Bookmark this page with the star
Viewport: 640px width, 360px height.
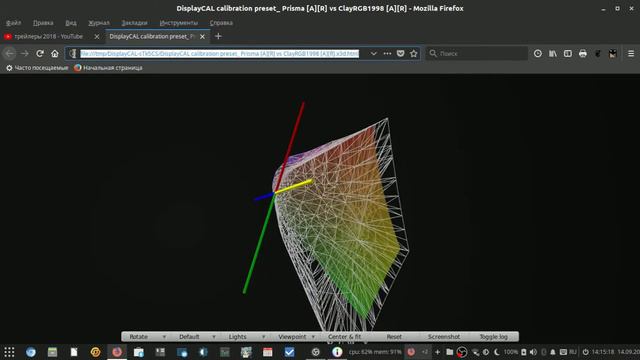pyautogui.click(x=413, y=53)
